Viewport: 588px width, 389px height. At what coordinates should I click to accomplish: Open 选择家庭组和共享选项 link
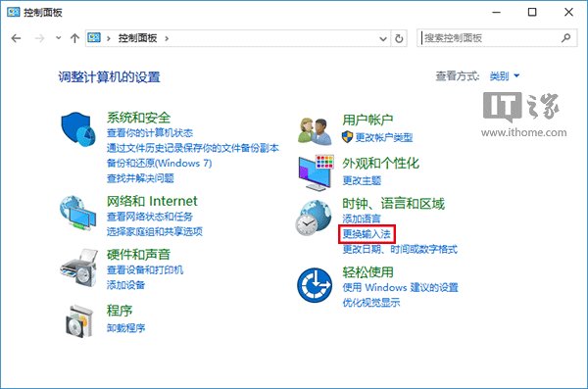(155, 231)
